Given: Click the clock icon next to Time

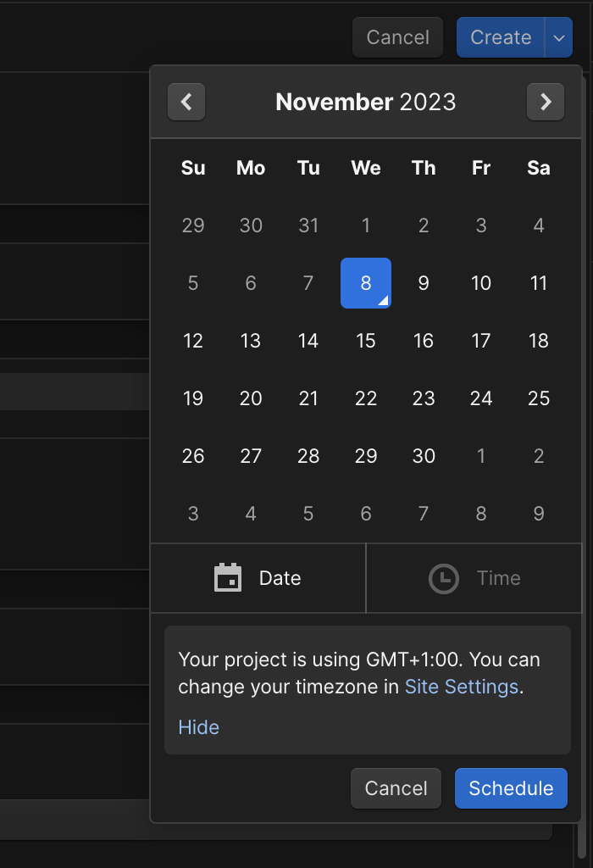Looking at the screenshot, I should click(x=441, y=578).
